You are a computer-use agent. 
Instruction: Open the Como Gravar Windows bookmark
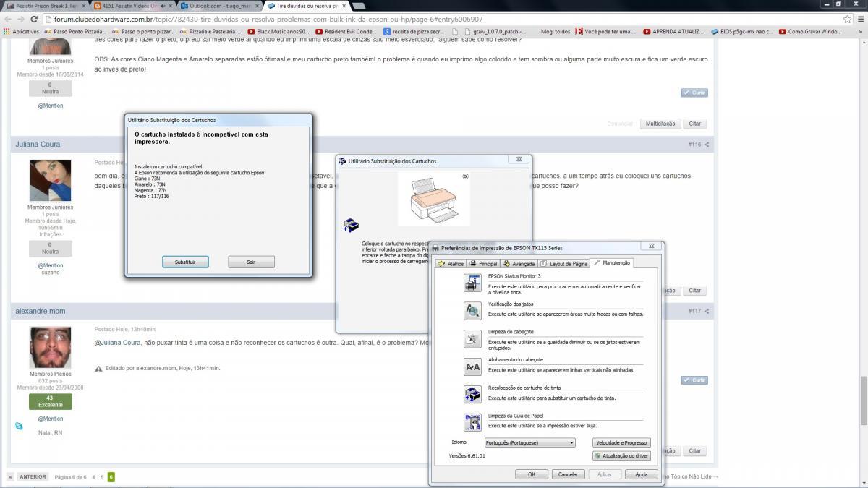pos(811,32)
